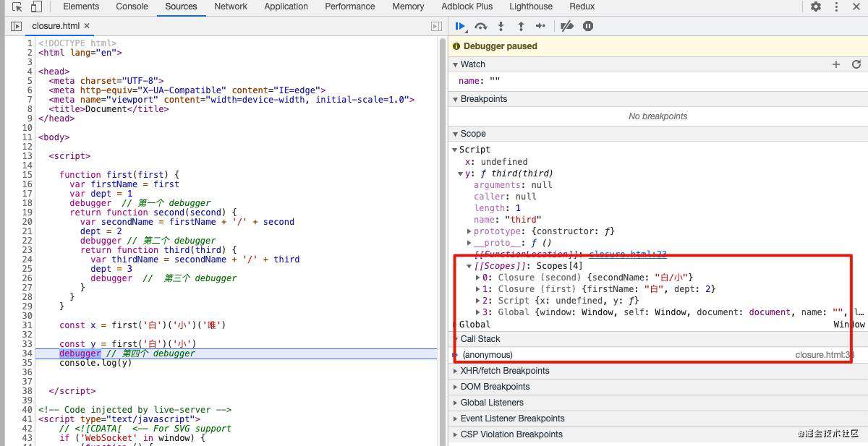This screenshot has height=446, width=868.
Task: Open DevTools settings gear
Action: click(816, 7)
